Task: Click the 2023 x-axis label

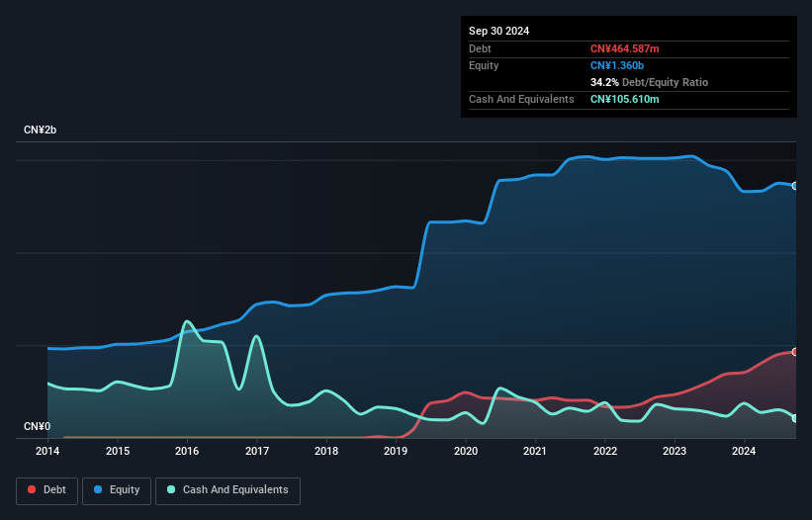Action: (675, 451)
